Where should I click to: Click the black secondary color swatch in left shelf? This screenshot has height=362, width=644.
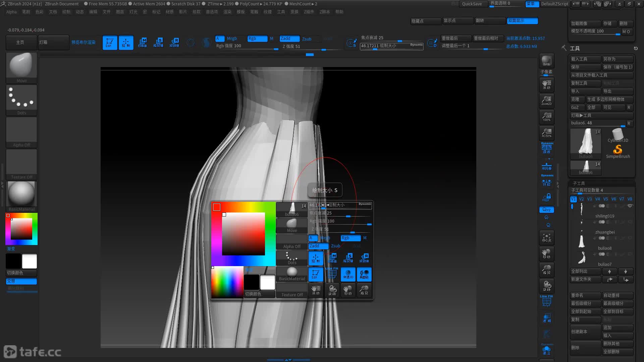click(13, 261)
